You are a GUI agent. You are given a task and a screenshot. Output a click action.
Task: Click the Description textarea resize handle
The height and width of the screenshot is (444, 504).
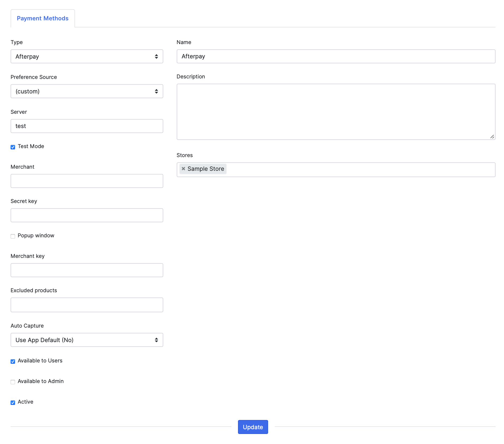click(492, 136)
